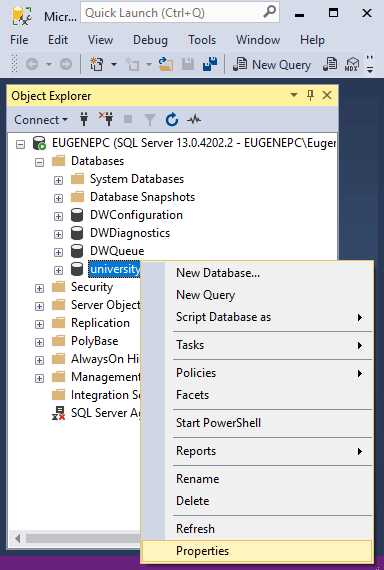Screen dimensions: 384x570
Task: Open the Tools menu
Action: click(x=202, y=40)
